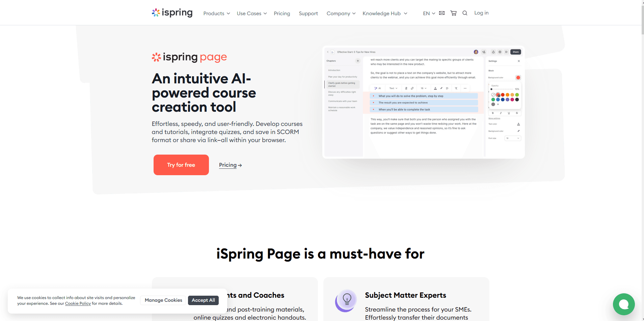
Task: Click the Text color A icon in Settings
Action: (x=518, y=124)
